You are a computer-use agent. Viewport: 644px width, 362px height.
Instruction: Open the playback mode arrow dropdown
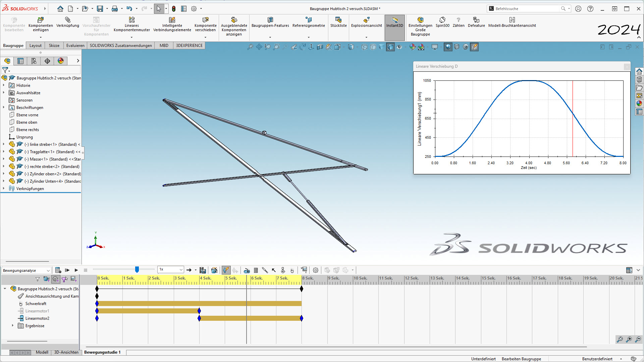point(196,270)
